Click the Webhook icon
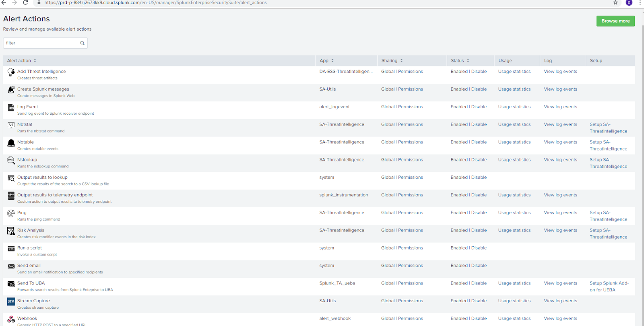Image resolution: width=644 pixels, height=326 pixels. (11, 319)
